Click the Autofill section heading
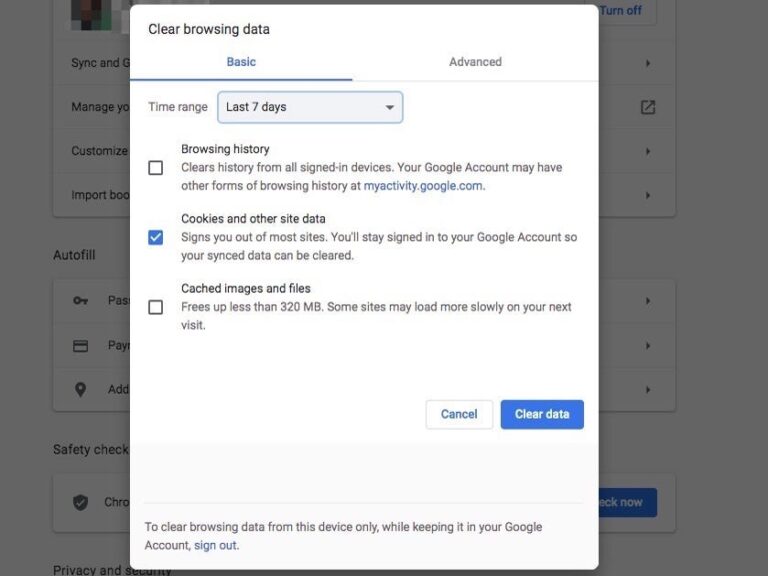Viewport: 768px width, 576px height. (74, 255)
